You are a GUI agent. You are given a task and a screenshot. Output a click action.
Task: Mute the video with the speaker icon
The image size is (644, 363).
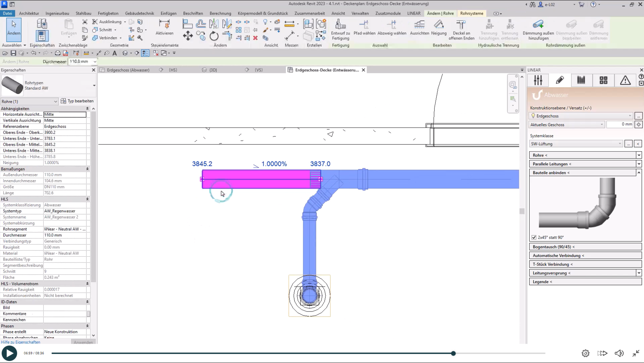pyautogui.click(x=619, y=353)
